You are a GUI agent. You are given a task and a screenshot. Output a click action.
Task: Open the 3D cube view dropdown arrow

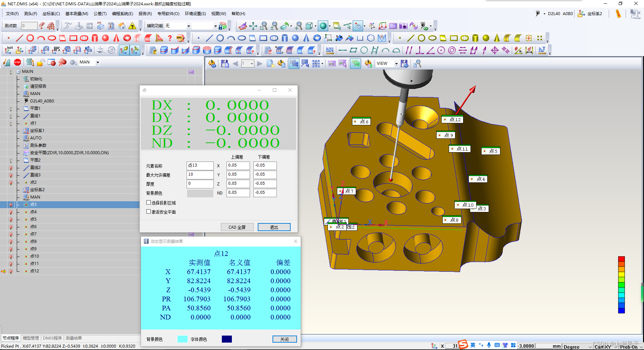[x=315, y=26]
